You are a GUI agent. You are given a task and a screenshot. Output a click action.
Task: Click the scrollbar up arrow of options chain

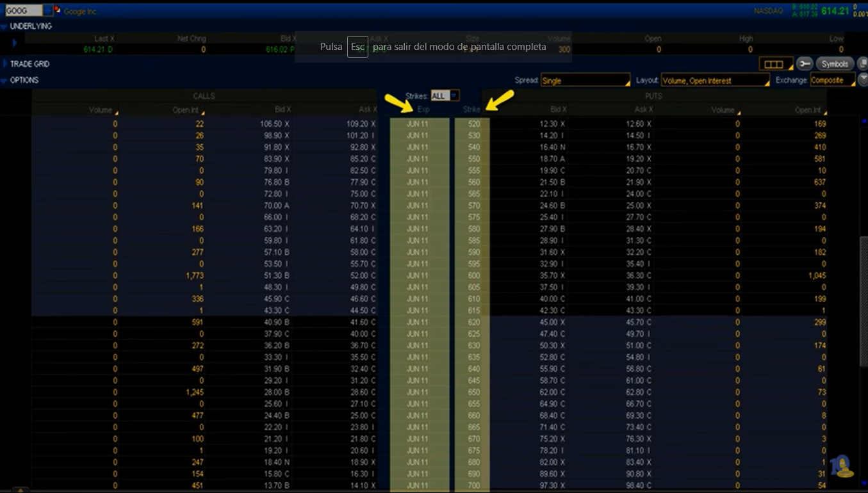pyautogui.click(x=864, y=120)
